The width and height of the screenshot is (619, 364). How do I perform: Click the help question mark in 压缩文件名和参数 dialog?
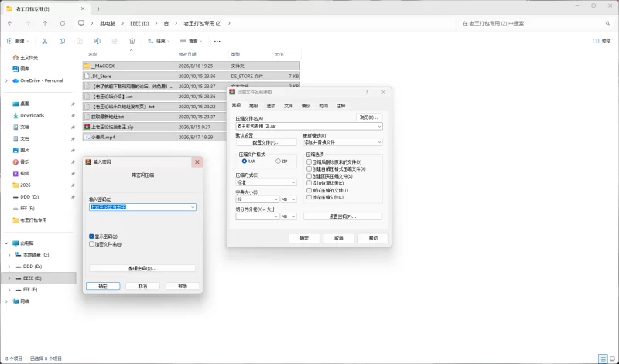[x=366, y=92]
